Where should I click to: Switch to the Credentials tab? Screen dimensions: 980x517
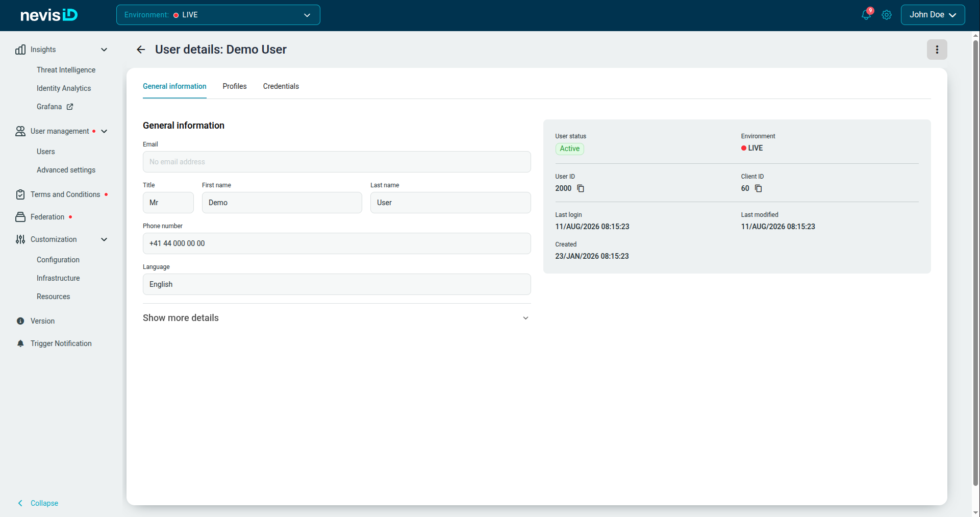[x=281, y=86]
